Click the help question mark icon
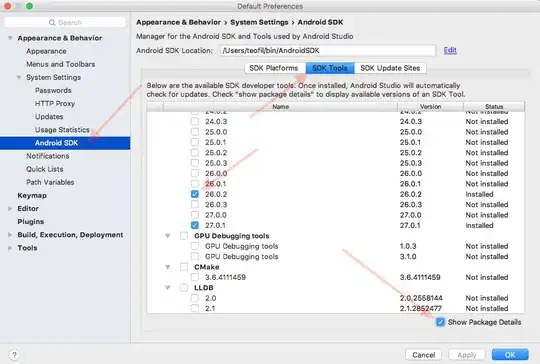540x364 pixels. pyautogui.click(x=14, y=355)
